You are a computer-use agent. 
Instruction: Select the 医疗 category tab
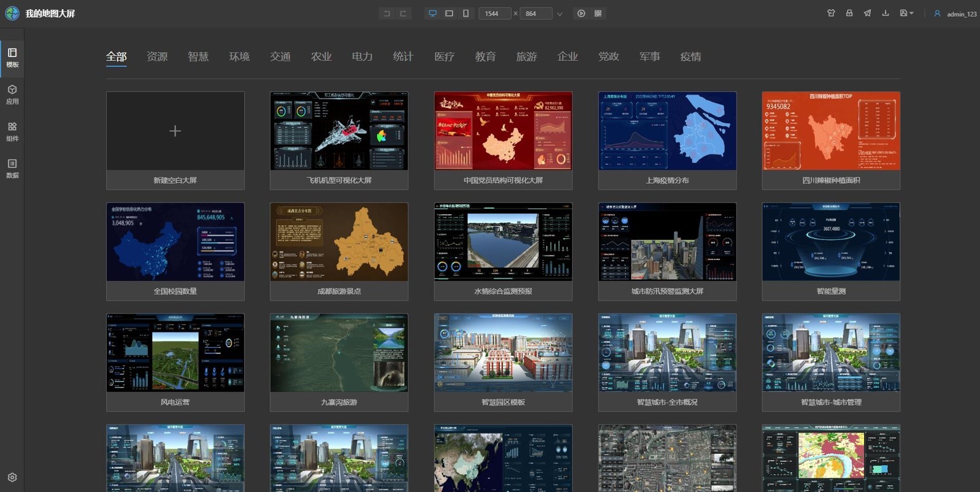[x=445, y=56]
